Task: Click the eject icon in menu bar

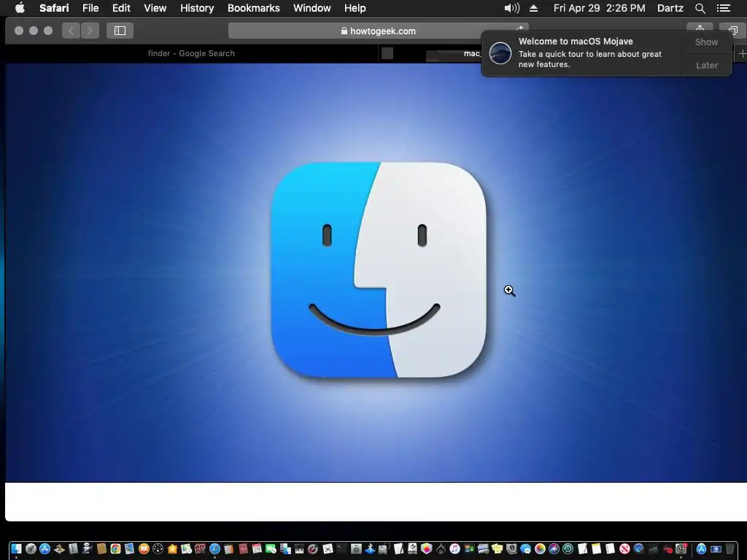Action: [533, 8]
